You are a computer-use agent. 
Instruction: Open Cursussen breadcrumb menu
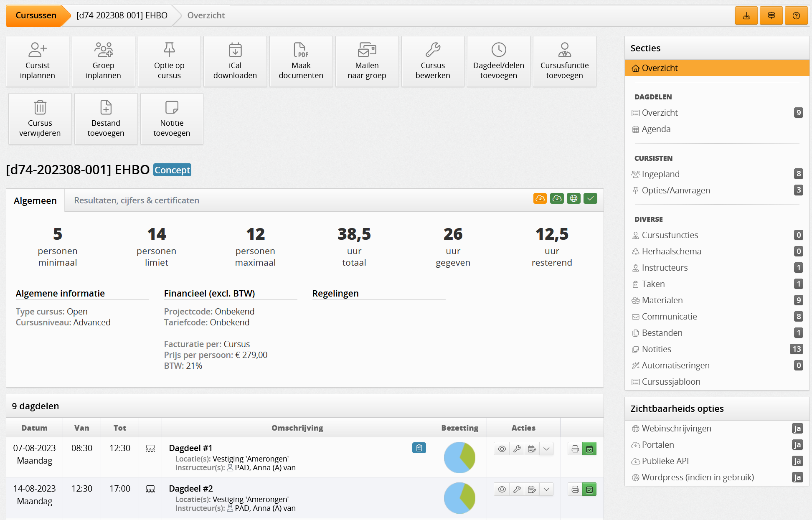pyautogui.click(x=36, y=16)
